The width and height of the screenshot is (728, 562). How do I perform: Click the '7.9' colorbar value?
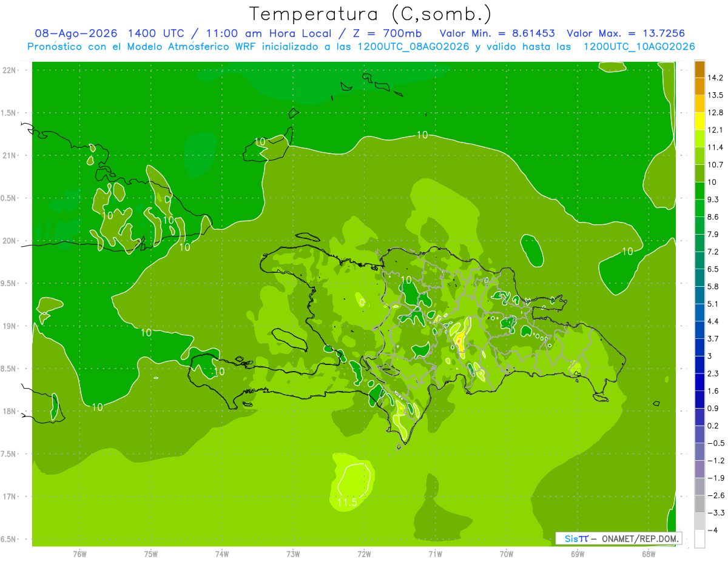coord(713,234)
